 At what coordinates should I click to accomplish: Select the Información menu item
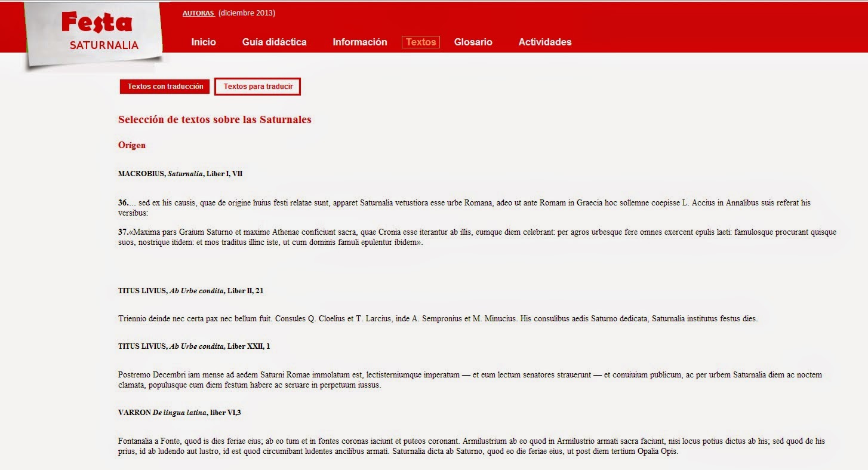pos(360,42)
